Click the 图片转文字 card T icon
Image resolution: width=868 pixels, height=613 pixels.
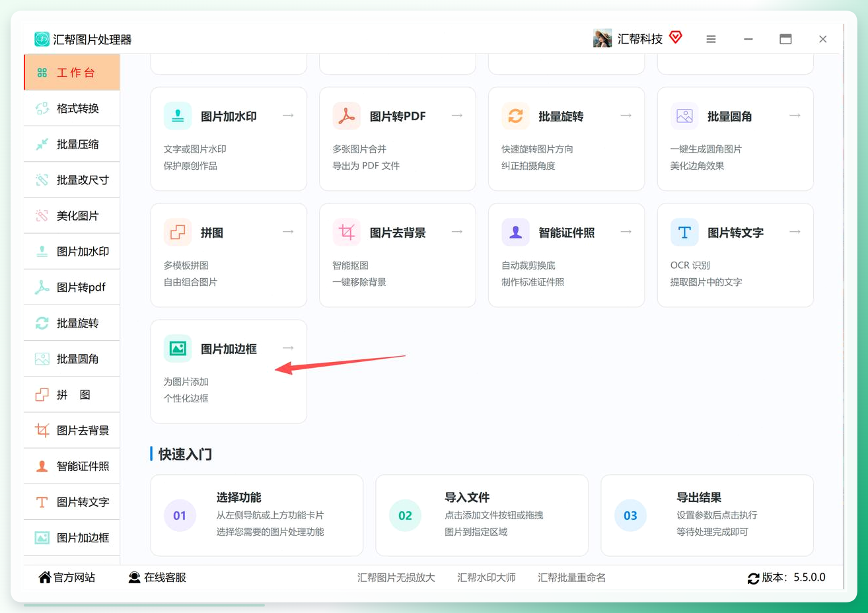point(684,233)
